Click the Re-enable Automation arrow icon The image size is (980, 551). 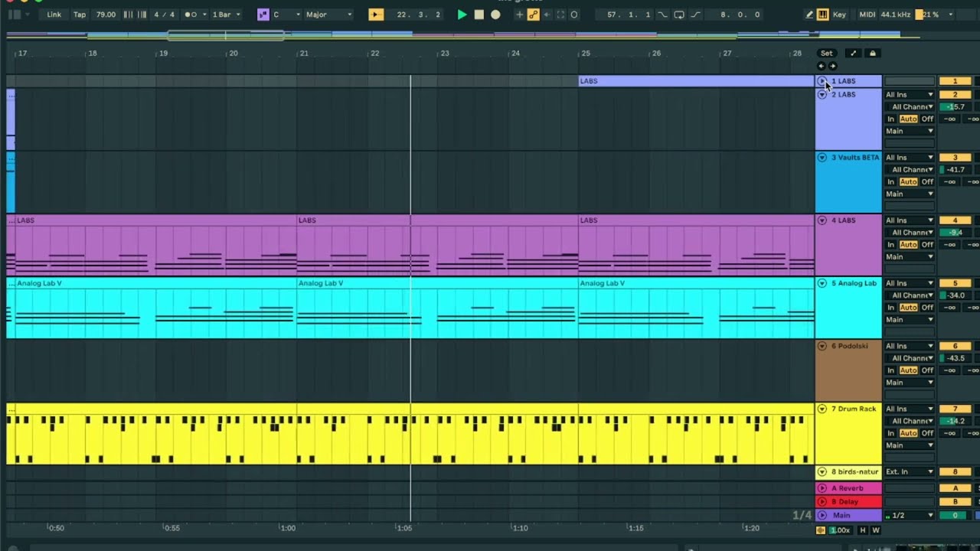pos(547,15)
